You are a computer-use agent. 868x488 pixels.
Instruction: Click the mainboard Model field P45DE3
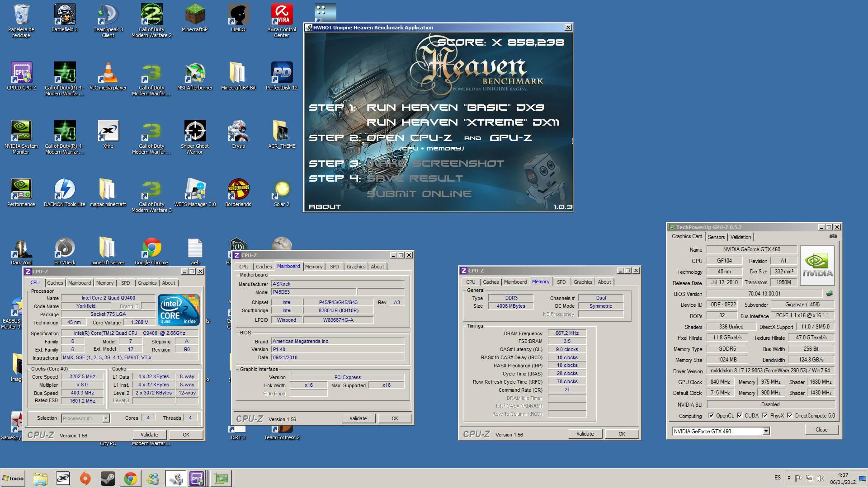(x=314, y=292)
